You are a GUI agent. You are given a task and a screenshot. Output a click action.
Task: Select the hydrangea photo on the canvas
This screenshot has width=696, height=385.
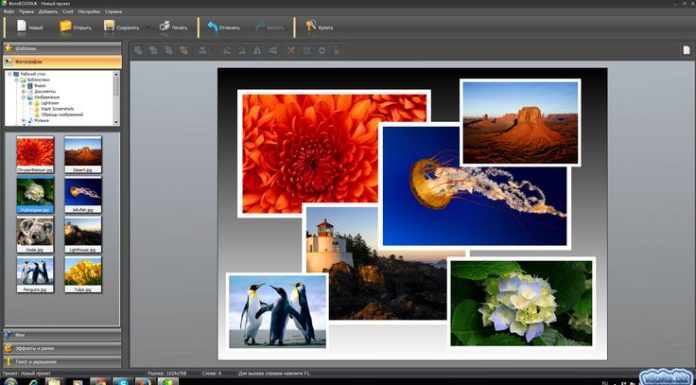(x=521, y=303)
